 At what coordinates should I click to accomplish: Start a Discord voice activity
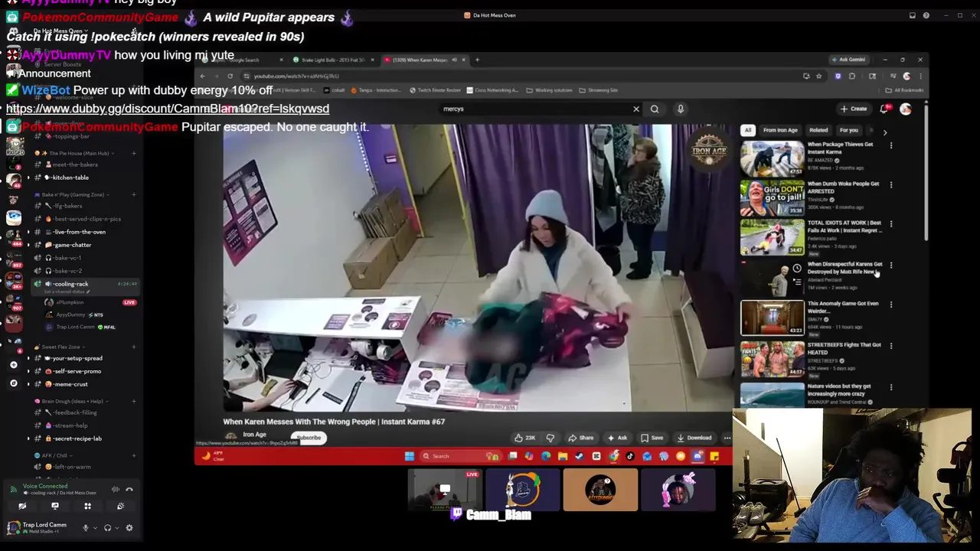click(x=87, y=506)
